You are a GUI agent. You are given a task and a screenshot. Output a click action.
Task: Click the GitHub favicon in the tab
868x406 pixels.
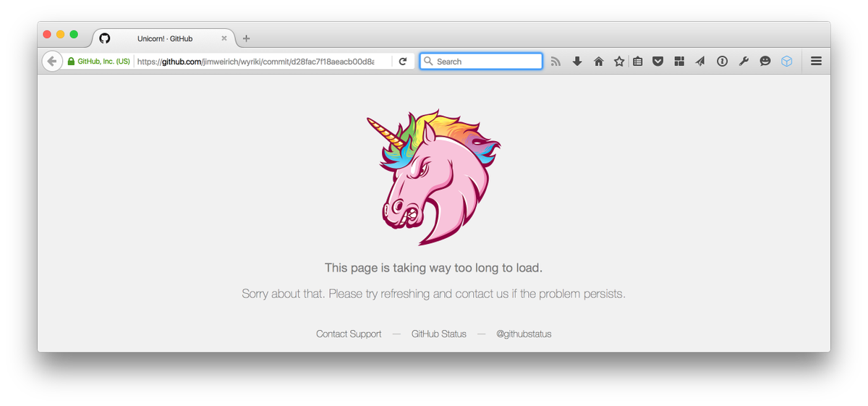point(105,38)
